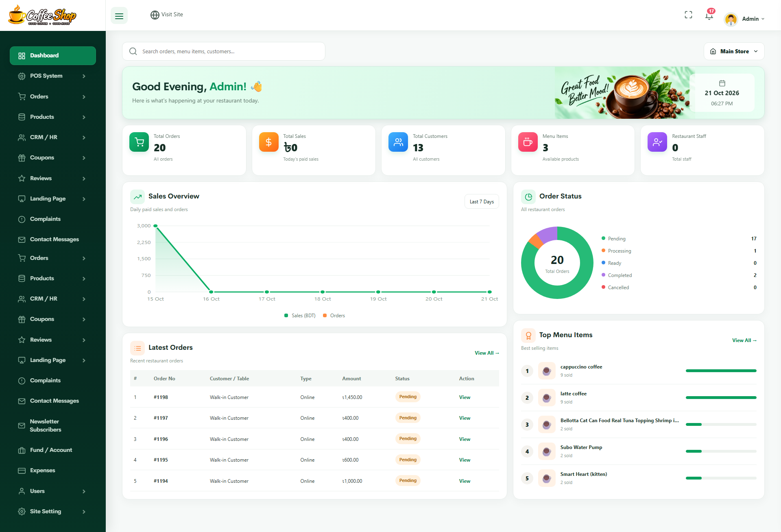The width and height of the screenshot is (781, 532).
Task: Click the Total Customers people icon
Action: tap(398, 142)
